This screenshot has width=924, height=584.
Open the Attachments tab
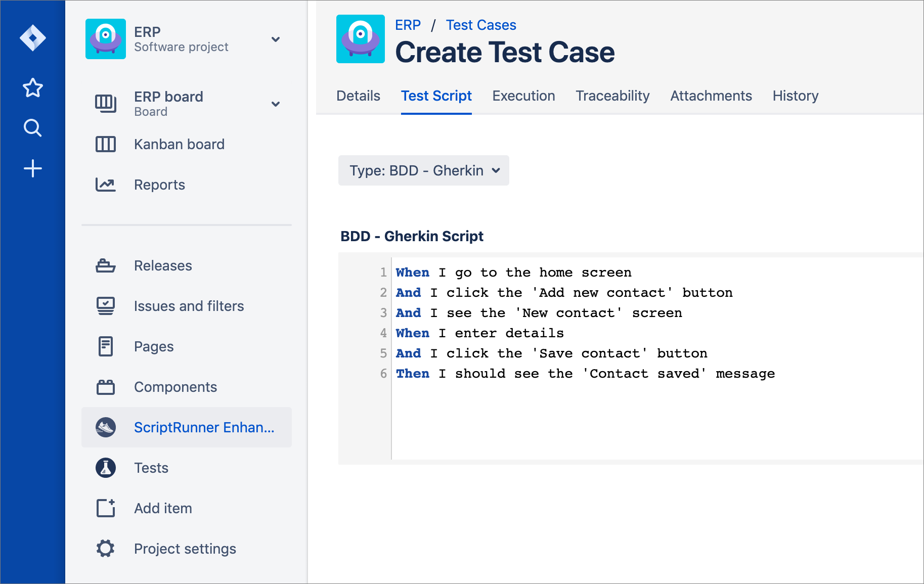pyautogui.click(x=711, y=96)
